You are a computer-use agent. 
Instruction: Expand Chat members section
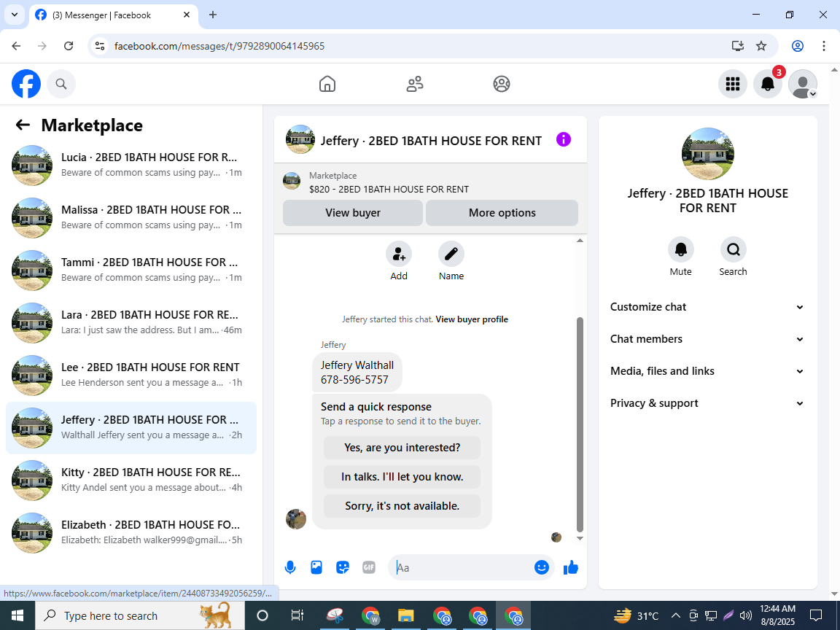(x=708, y=339)
